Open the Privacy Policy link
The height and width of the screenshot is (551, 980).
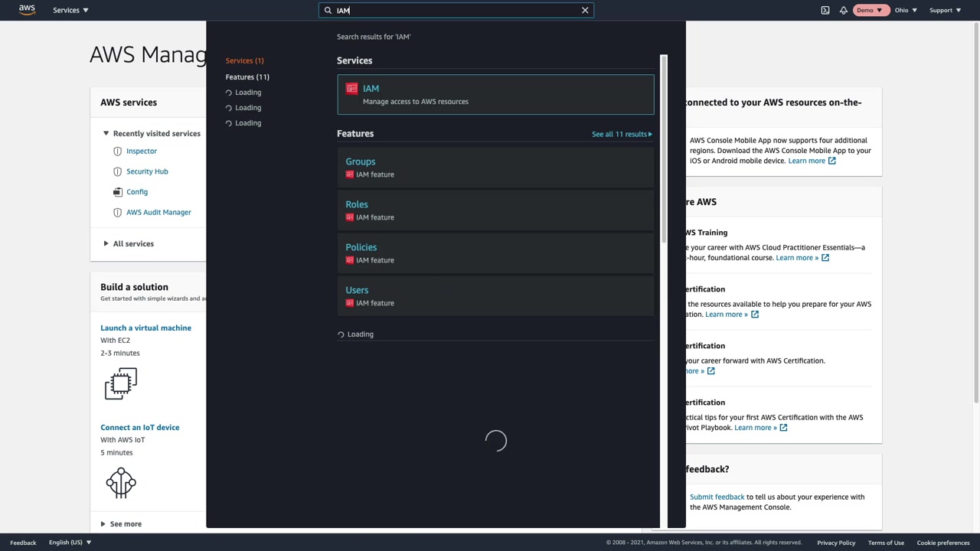[x=836, y=543]
